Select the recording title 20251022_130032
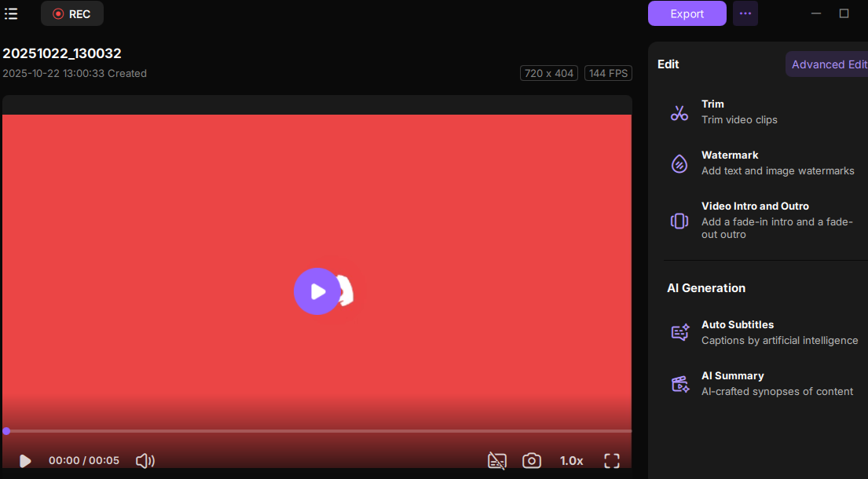868x479 pixels. pos(62,53)
